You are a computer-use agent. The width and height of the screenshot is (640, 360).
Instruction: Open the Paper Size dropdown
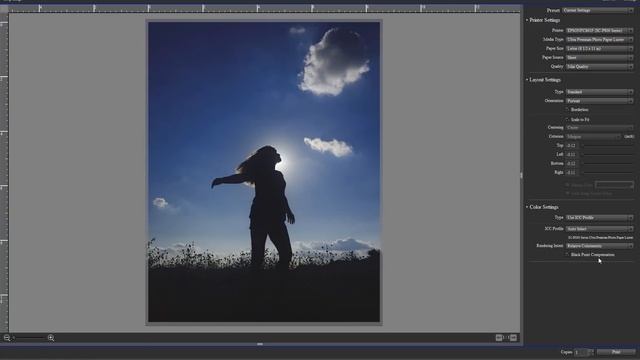600,49
